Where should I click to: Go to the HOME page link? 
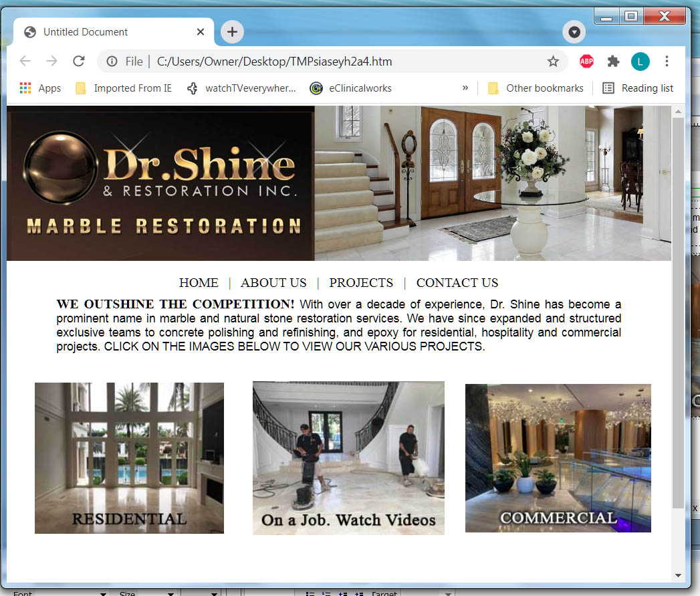click(199, 283)
